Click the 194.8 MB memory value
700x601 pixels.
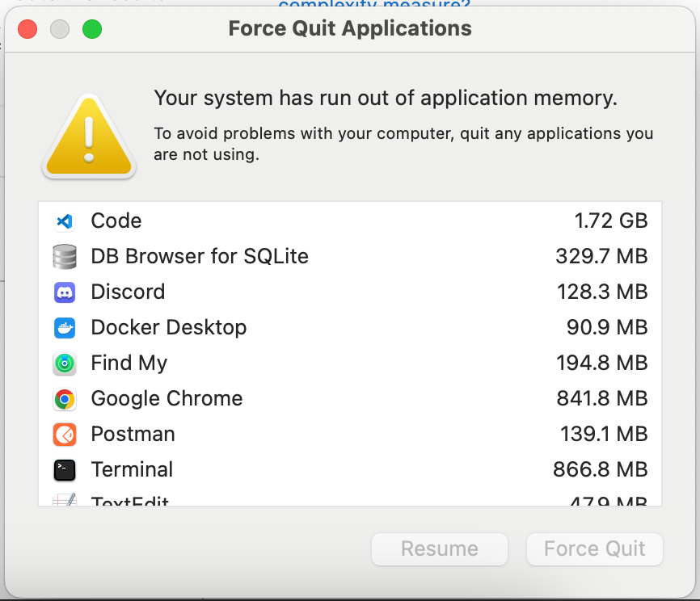601,364
